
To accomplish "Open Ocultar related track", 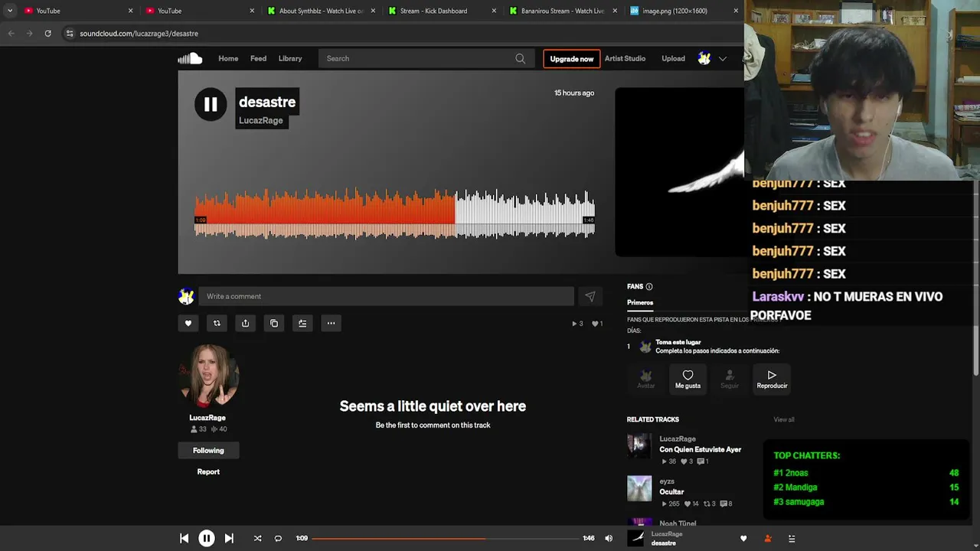I will pyautogui.click(x=671, y=492).
